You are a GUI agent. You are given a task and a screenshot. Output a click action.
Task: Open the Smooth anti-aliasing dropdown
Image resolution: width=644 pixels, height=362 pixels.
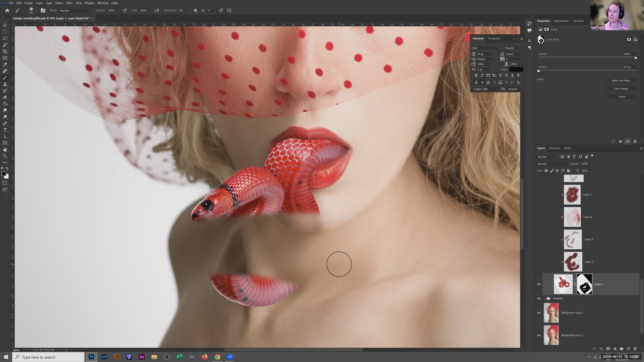[x=515, y=89]
